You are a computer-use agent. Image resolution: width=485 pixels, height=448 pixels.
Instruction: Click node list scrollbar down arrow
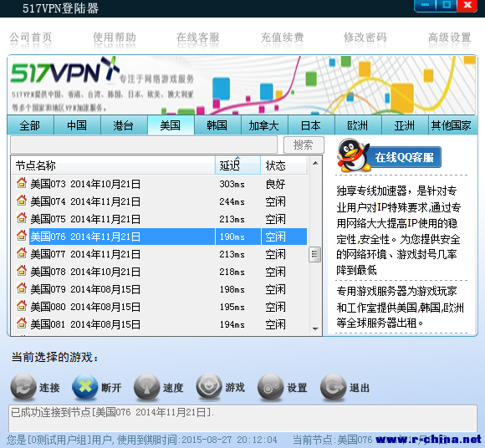coord(315,328)
